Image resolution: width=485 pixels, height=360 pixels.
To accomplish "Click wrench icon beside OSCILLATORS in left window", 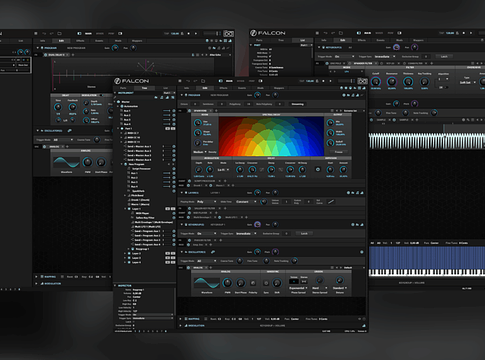I will coord(69,131).
